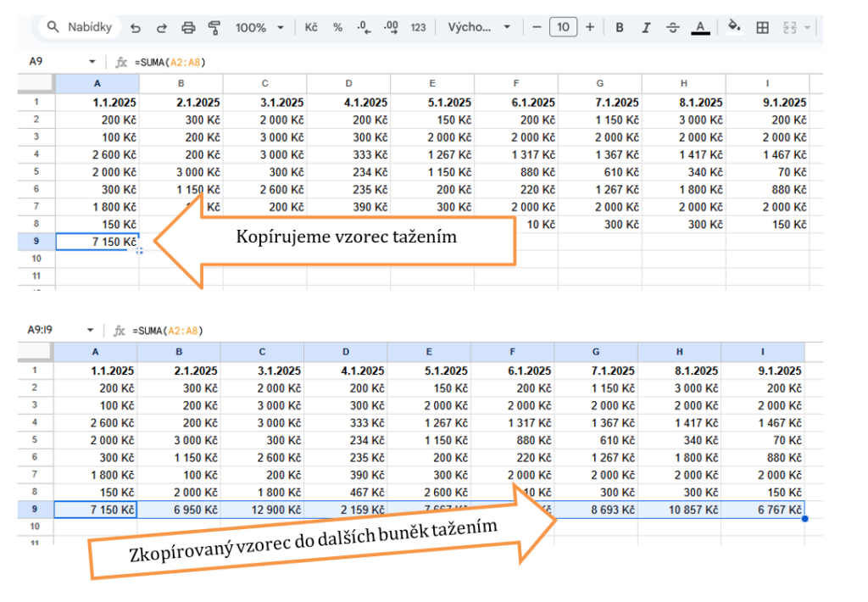Click increase decimal places icon
The image size is (868, 602).
pos(391,28)
